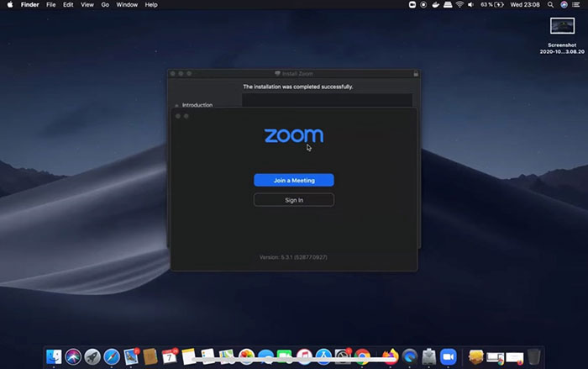Open the File menu
588x369 pixels.
click(50, 5)
